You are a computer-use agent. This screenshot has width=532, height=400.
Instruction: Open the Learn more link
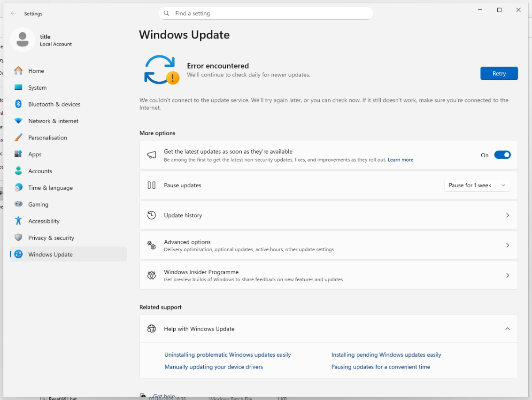pos(401,160)
